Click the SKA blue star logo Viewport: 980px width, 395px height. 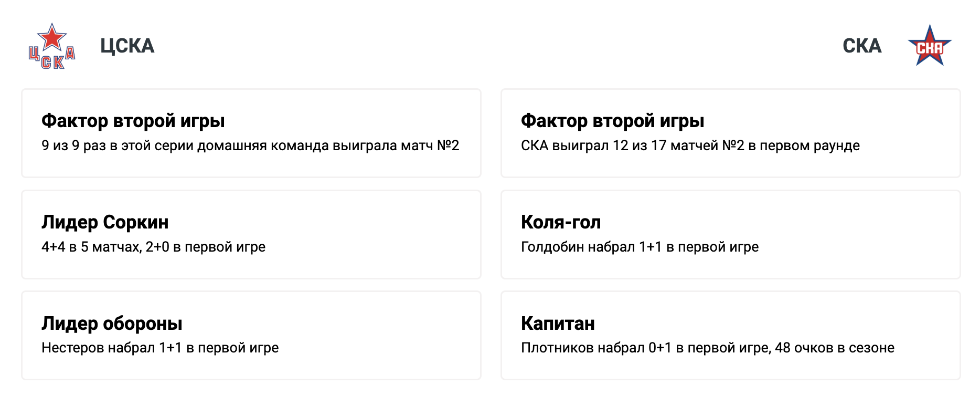click(x=929, y=46)
